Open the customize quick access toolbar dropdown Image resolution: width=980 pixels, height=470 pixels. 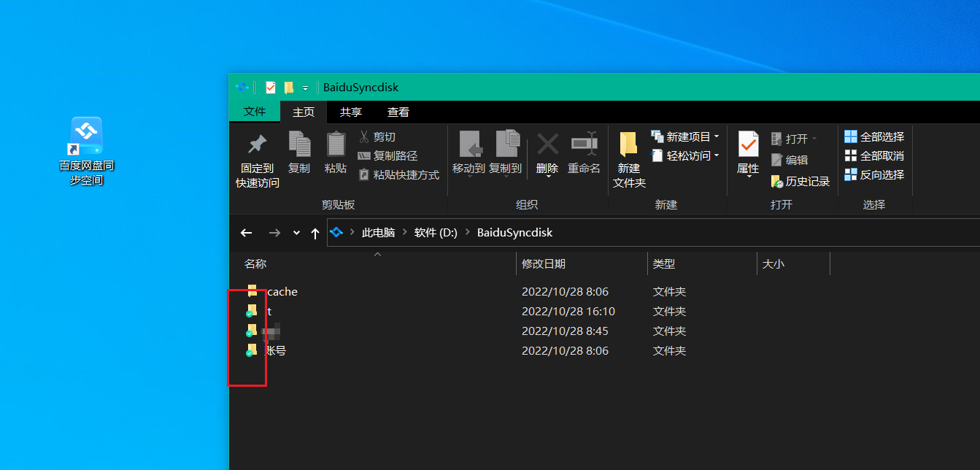click(306, 88)
